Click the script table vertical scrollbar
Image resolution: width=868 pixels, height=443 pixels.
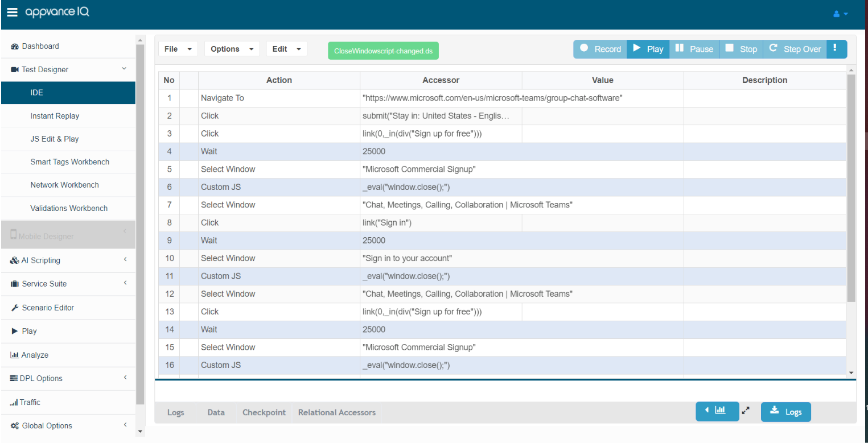(851, 188)
